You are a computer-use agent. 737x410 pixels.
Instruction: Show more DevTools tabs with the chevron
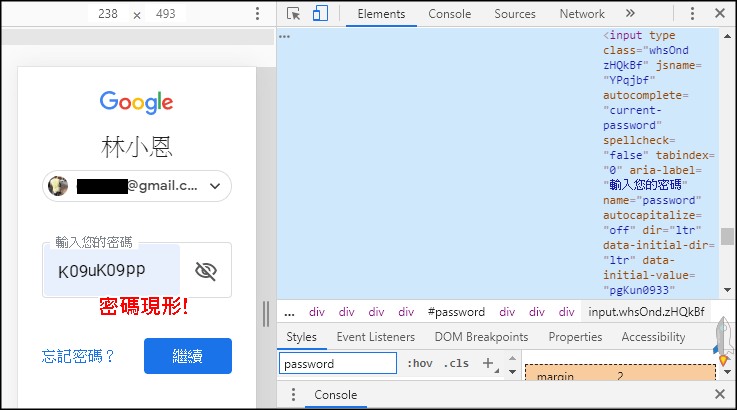pos(630,14)
